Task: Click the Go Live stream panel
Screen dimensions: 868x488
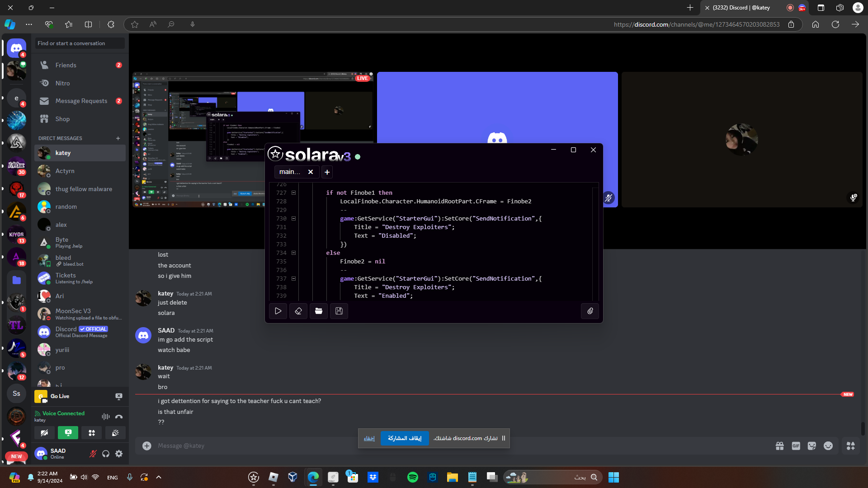Action: point(80,396)
